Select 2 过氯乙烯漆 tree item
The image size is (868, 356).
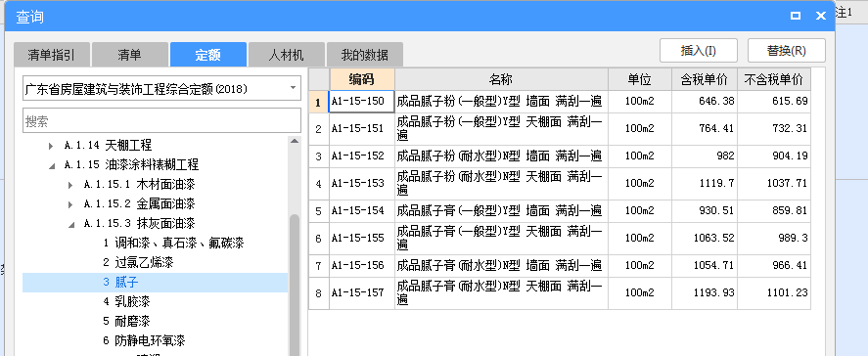(x=138, y=262)
